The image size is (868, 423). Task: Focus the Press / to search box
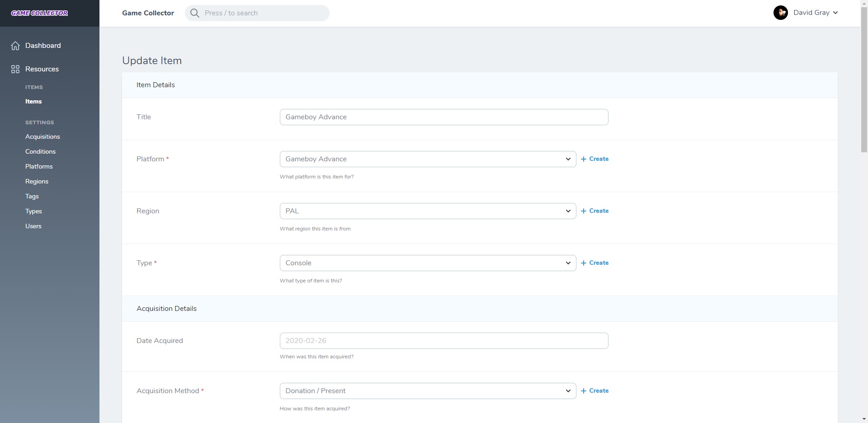[257, 13]
